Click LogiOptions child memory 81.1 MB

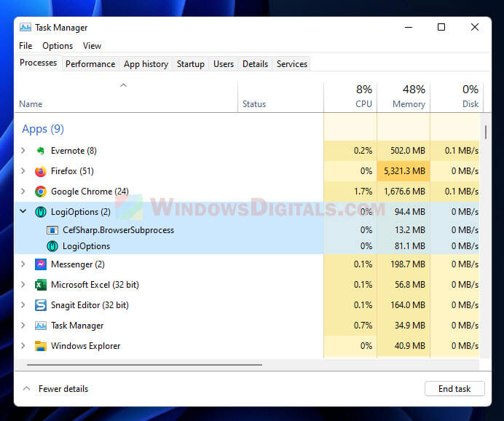tap(410, 246)
